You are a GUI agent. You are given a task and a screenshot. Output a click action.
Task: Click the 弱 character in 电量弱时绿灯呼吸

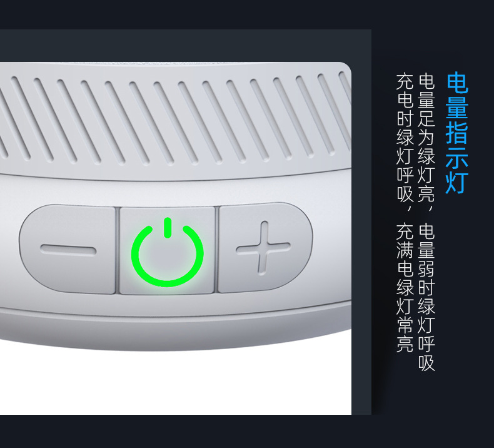(426, 270)
